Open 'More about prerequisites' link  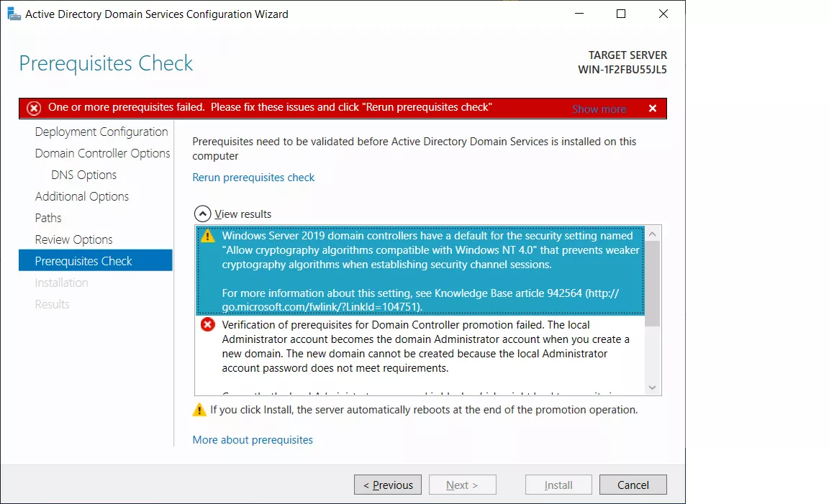[253, 439]
